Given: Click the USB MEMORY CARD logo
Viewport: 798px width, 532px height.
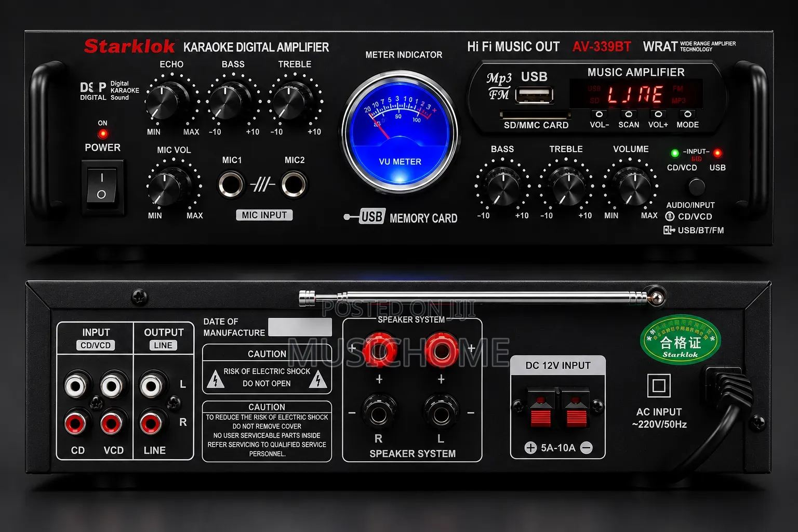Looking at the screenshot, I should click(401, 217).
